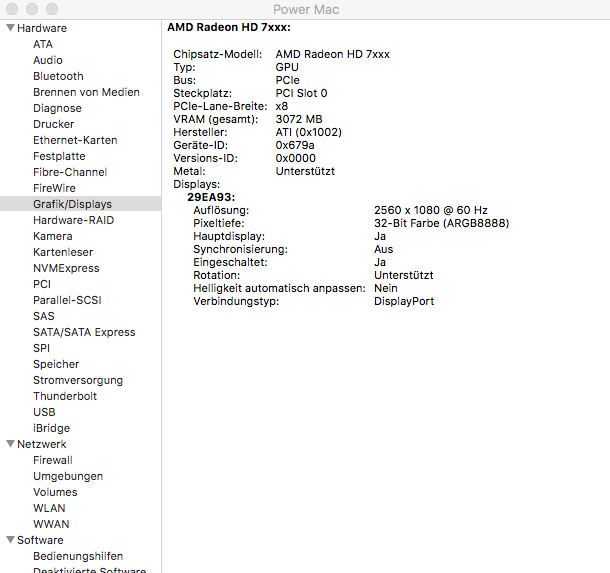Select NVMExpress in the sidebar

point(66,268)
